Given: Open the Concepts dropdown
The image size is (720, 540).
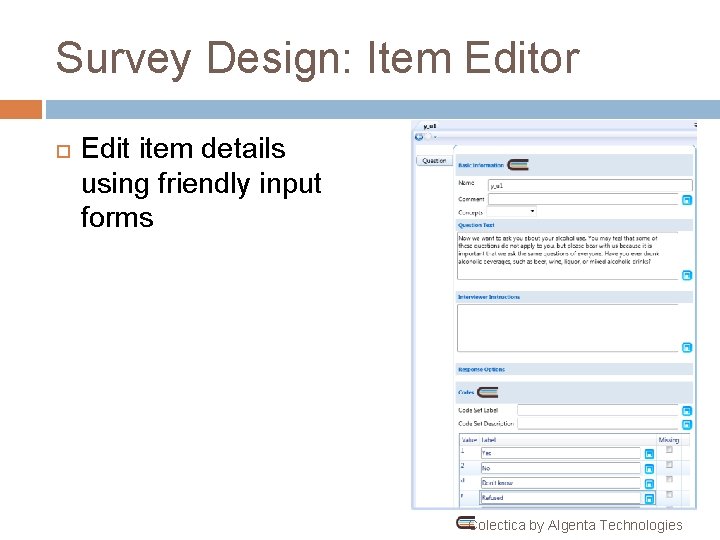Looking at the screenshot, I should pos(512,212).
